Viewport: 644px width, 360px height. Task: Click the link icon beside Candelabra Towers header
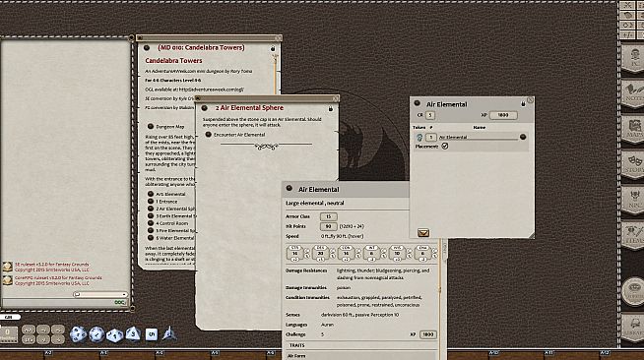[147, 48]
